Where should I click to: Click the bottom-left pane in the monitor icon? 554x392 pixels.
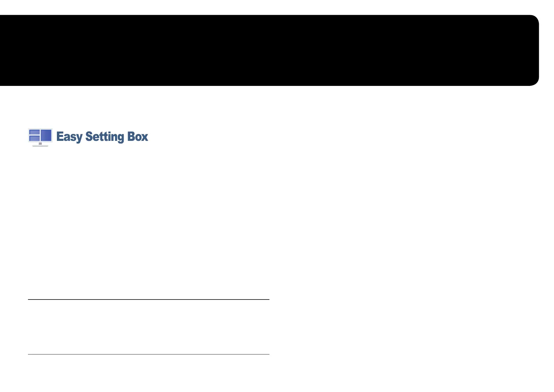(x=35, y=139)
